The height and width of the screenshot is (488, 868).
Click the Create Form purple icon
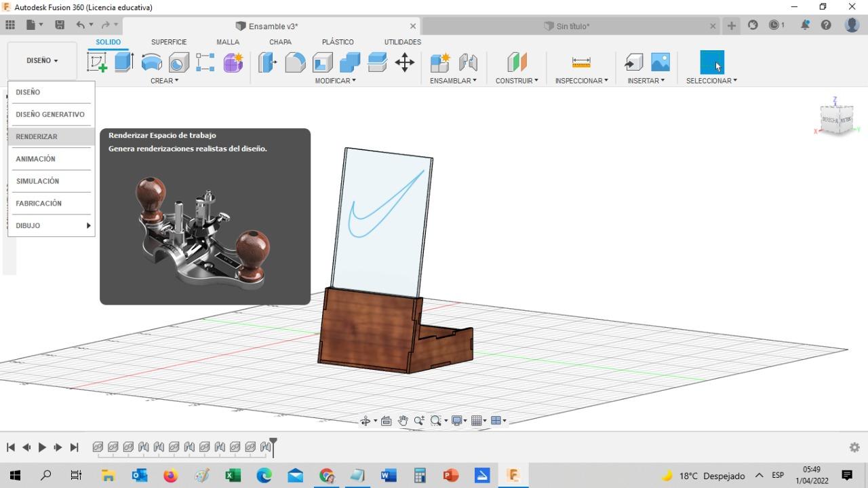tap(233, 62)
